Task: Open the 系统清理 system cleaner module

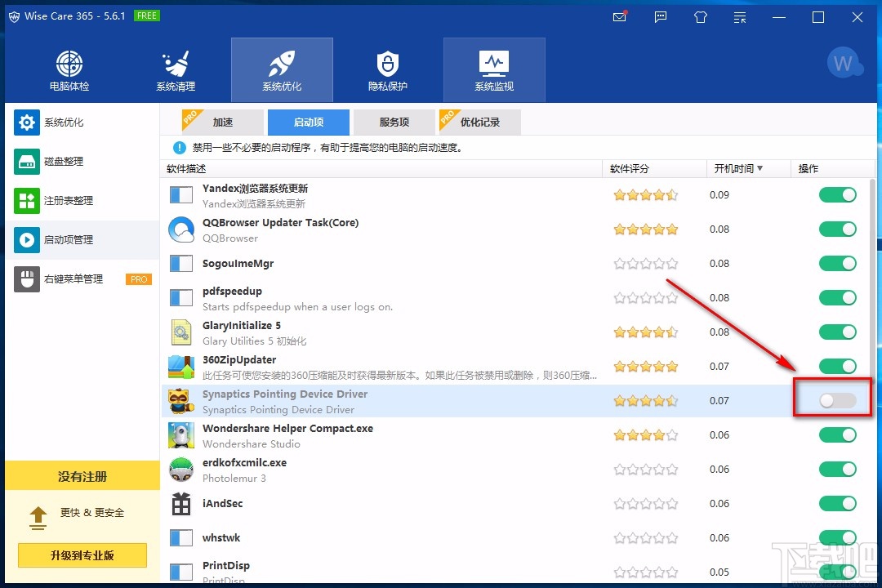Action: pos(176,70)
